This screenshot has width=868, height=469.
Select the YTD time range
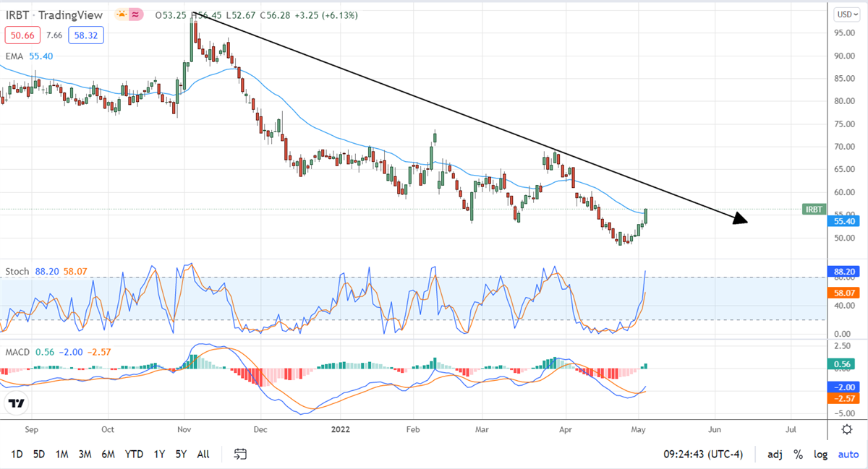coord(133,455)
